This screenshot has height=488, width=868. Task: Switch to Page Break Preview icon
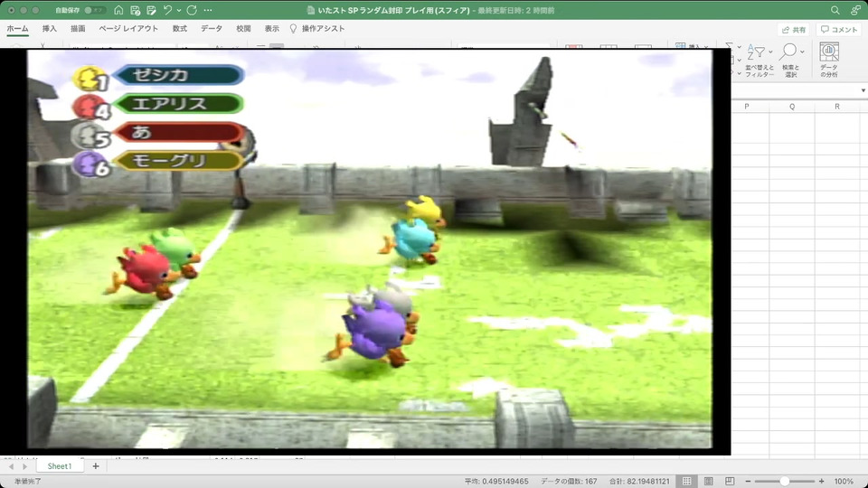click(x=730, y=482)
